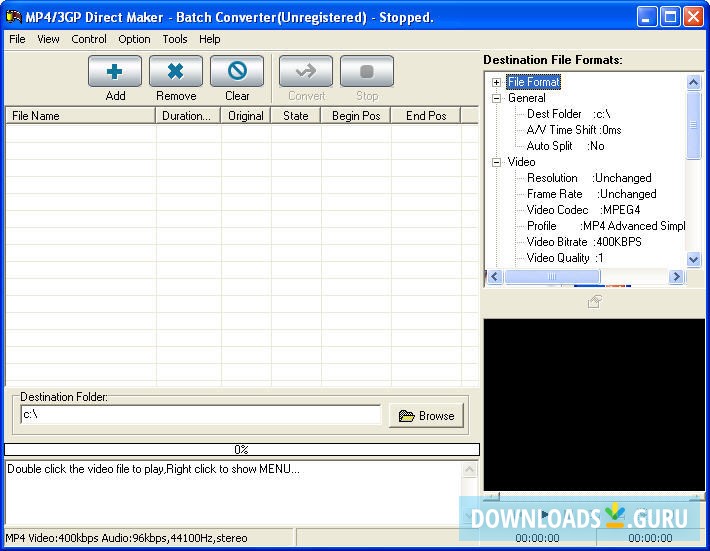This screenshot has width=710, height=551.
Task: Click the Add file toolbar button
Action: [x=115, y=72]
